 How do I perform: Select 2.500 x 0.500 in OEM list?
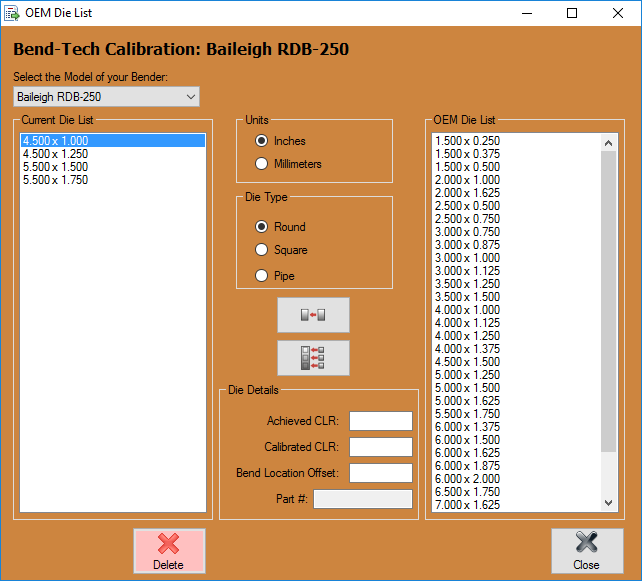517,206
